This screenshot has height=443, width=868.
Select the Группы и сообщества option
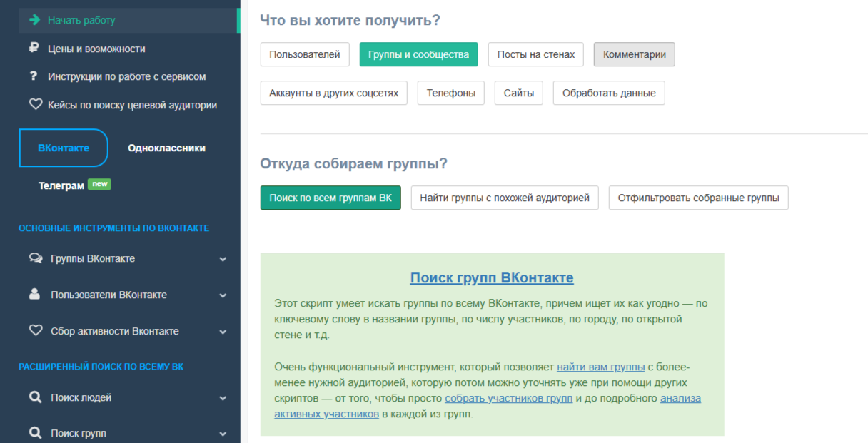[419, 54]
